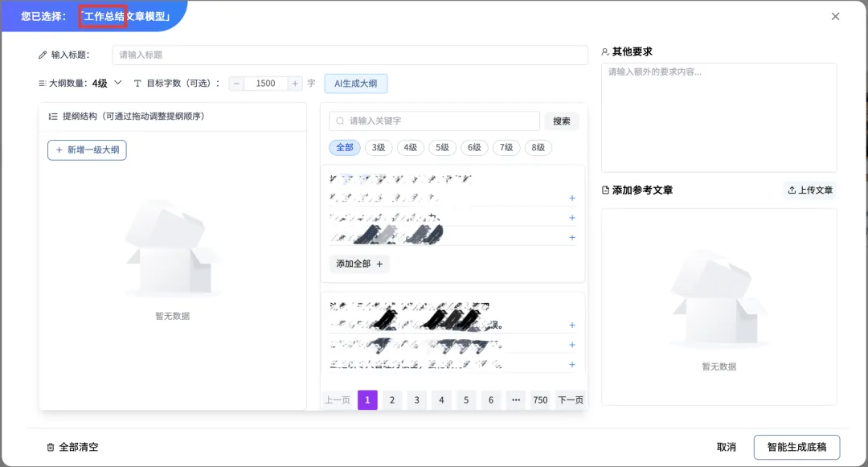Click the 目标字数（可选） label
The image size is (868, 467).
(183, 84)
